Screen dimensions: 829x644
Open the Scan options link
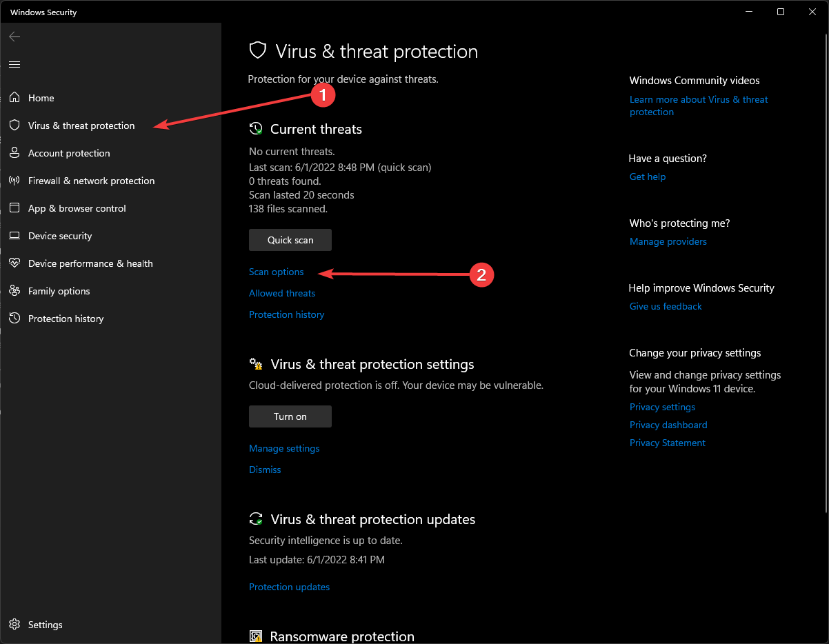[x=276, y=272]
